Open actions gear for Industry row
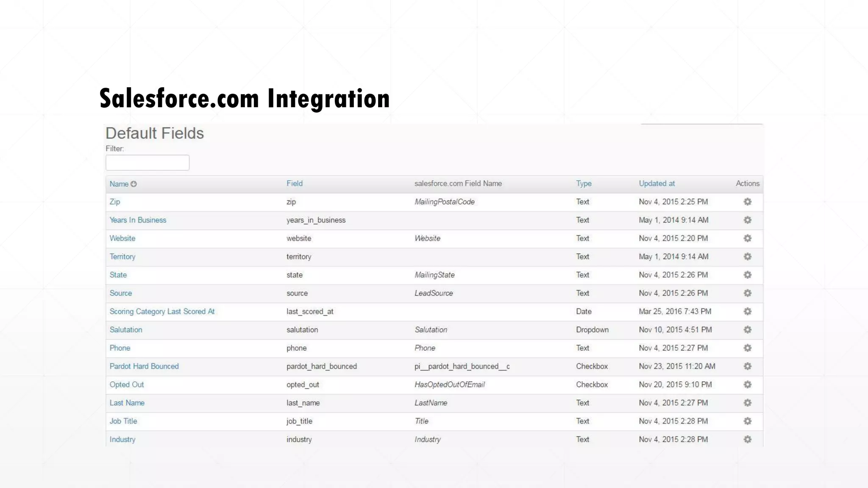Screen dimensions: 868x488 pos(748,439)
